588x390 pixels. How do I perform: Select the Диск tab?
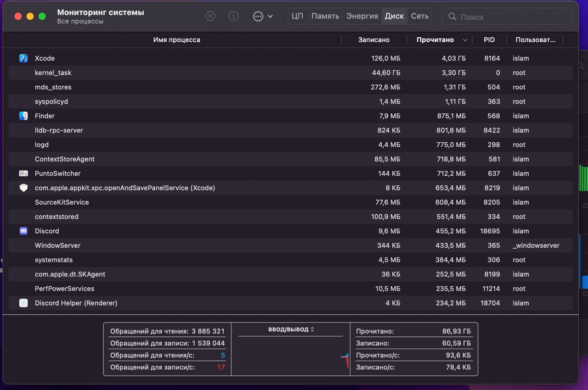pyautogui.click(x=394, y=16)
